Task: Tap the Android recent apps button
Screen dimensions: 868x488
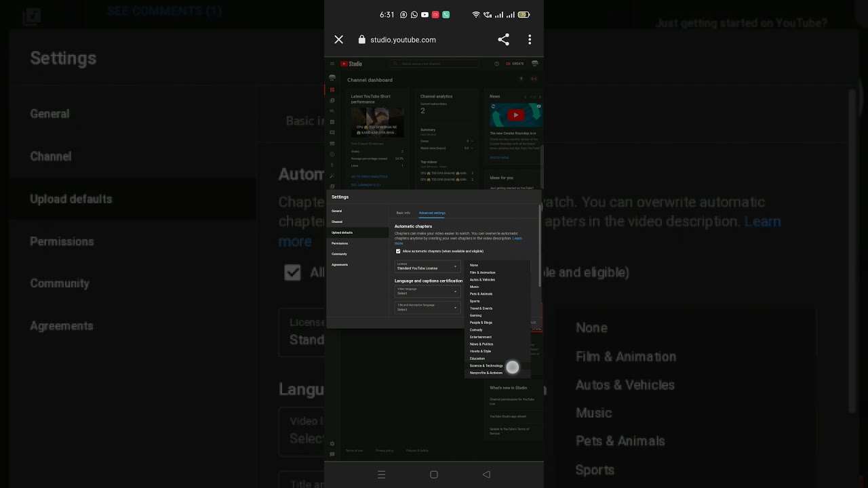Action: coord(381,474)
